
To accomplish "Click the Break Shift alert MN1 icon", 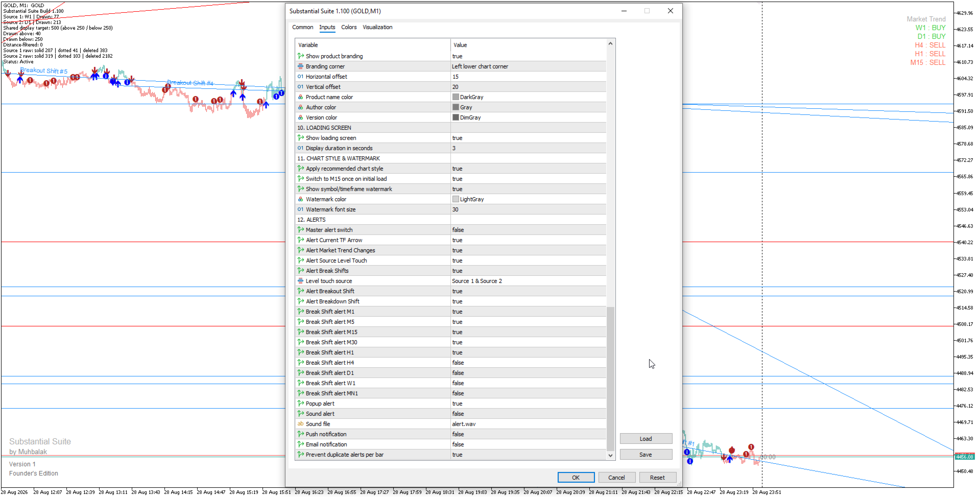I will (x=301, y=393).
